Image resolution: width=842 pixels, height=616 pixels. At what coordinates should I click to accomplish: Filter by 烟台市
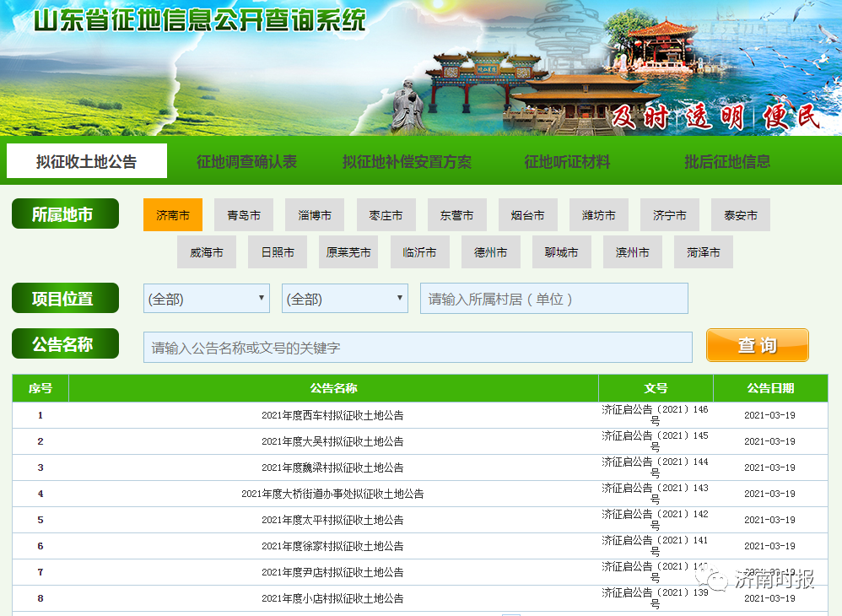[x=528, y=215]
